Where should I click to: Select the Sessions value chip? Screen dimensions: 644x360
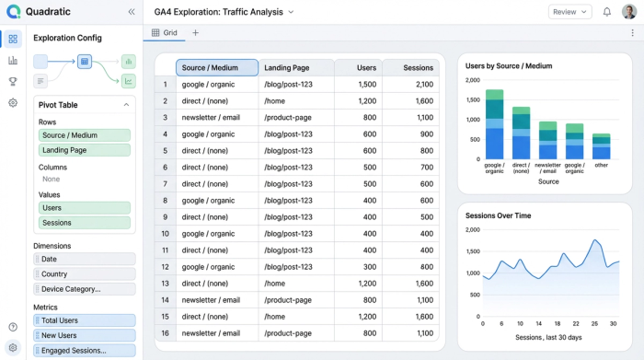(85, 223)
